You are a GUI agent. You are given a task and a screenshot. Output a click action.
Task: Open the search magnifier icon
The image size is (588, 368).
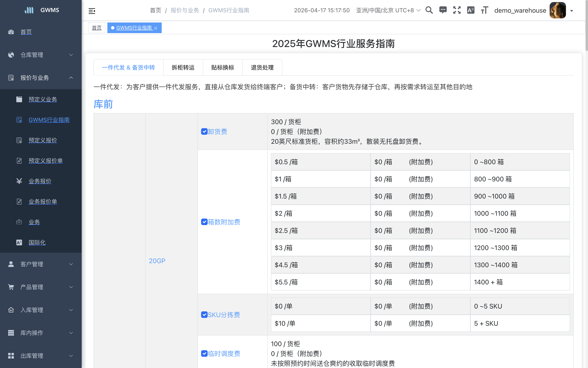[429, 10]
